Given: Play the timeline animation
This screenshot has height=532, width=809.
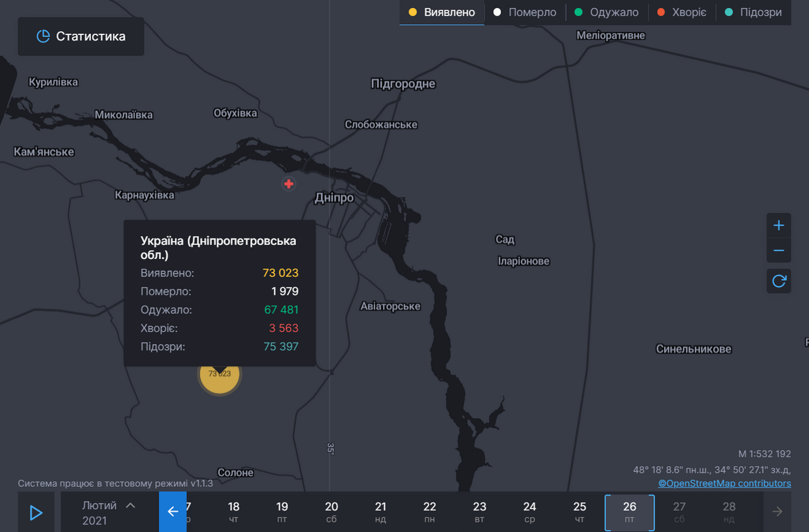Looking at the screenshot, I should coord(36,512).
